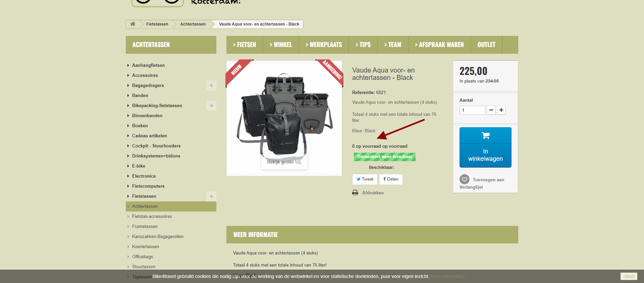Open the Accessoires category
The image size is (644, 283).
[145, 76]
